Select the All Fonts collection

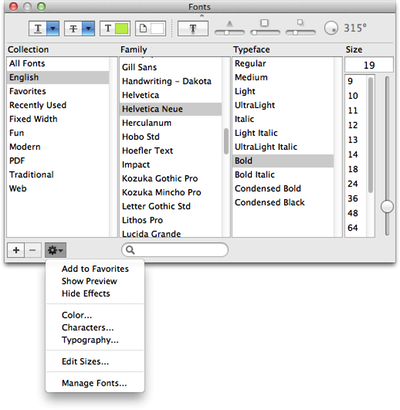58,63
